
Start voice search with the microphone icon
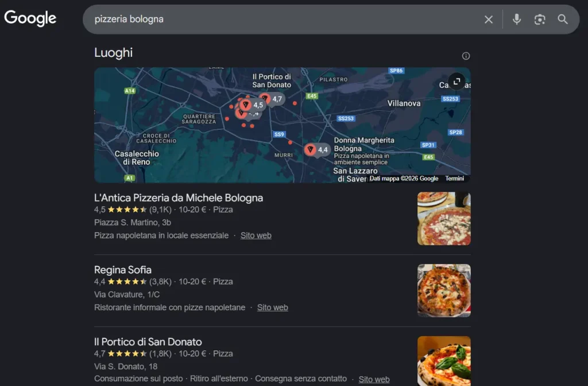pyautogui.click(x=516, y=19)
